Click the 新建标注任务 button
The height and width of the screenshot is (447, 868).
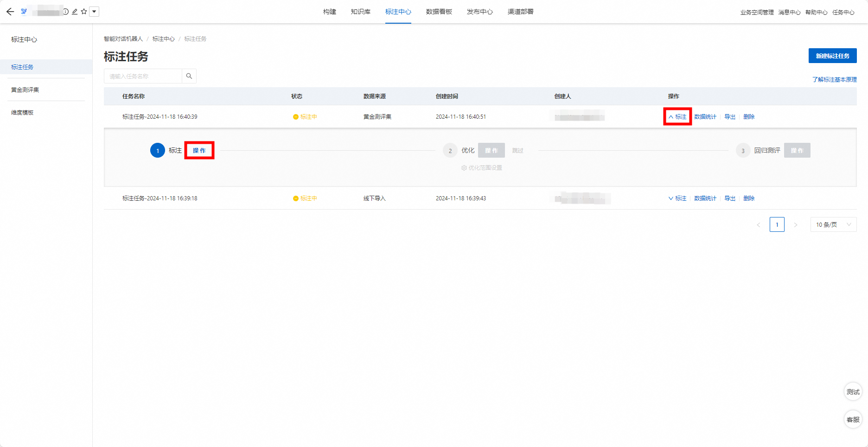click(833, 56)
